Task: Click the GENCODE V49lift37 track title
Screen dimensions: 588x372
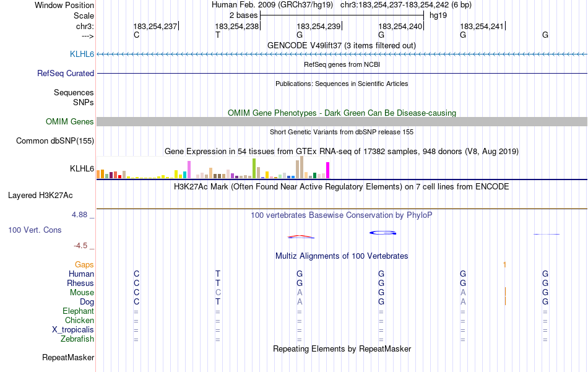Action: [x=342, y=45]
